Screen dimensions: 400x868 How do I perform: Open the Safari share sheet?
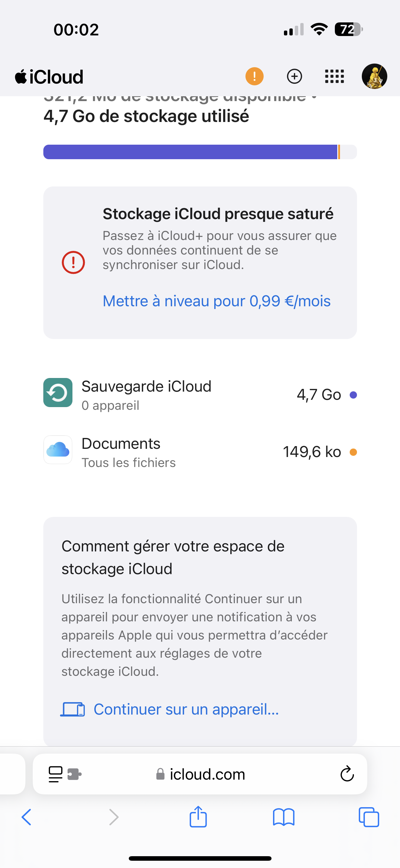click(x=198, y=817)
